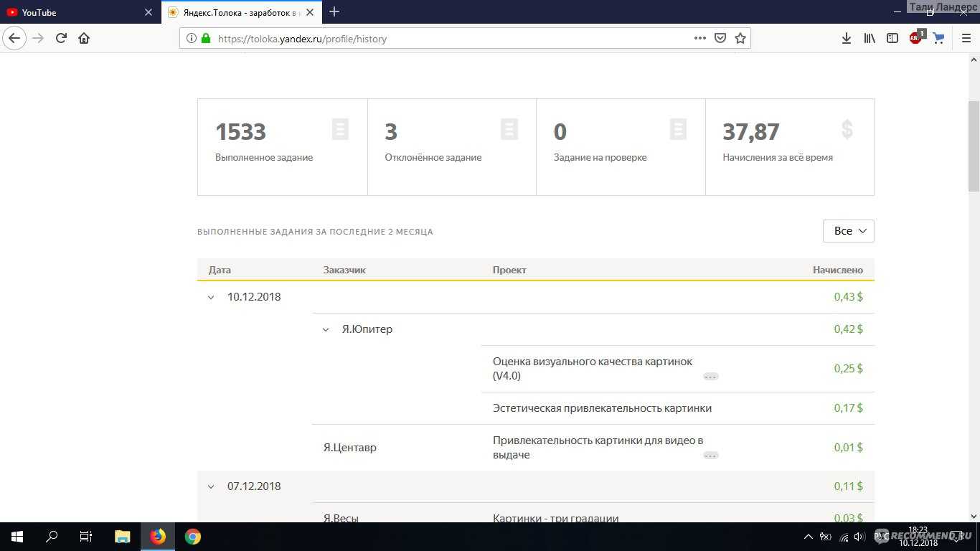Launch Chrome from the taskbar
Viewport: 980px width, 551px height.
point(192,537)
